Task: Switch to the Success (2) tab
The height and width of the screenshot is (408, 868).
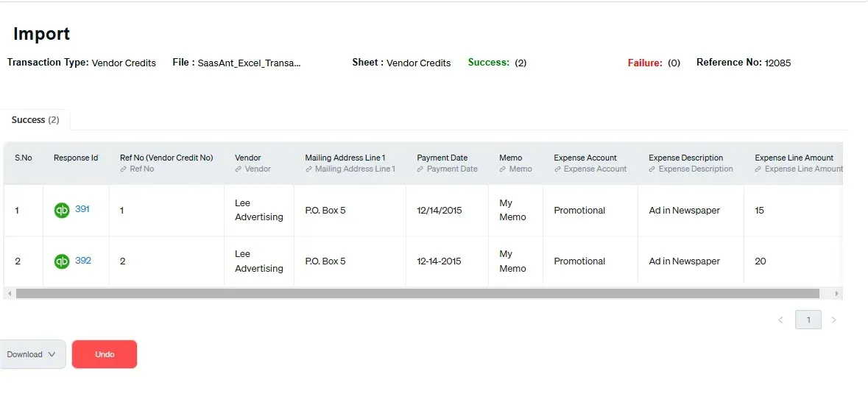Action: point(35,120)
